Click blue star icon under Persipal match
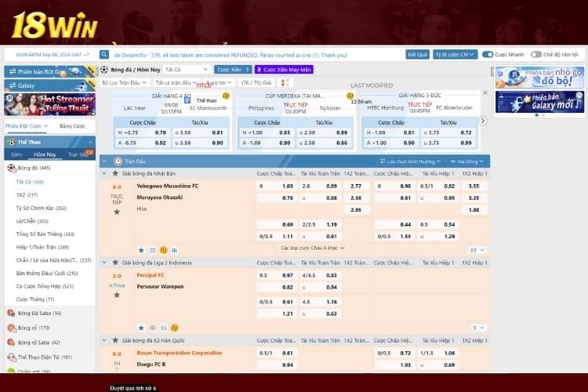This screenshot has height=392, width=588. 141,328
